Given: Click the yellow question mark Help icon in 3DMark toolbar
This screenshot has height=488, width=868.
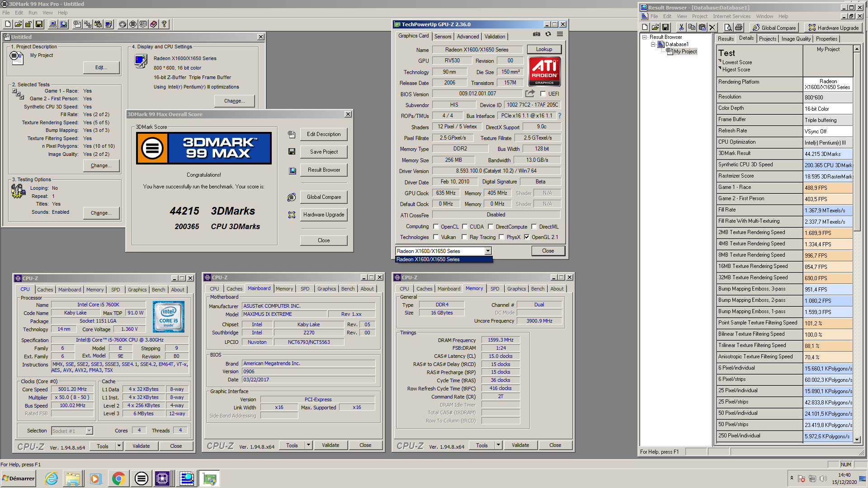Looking at the screenshot, I should (164, 24).
